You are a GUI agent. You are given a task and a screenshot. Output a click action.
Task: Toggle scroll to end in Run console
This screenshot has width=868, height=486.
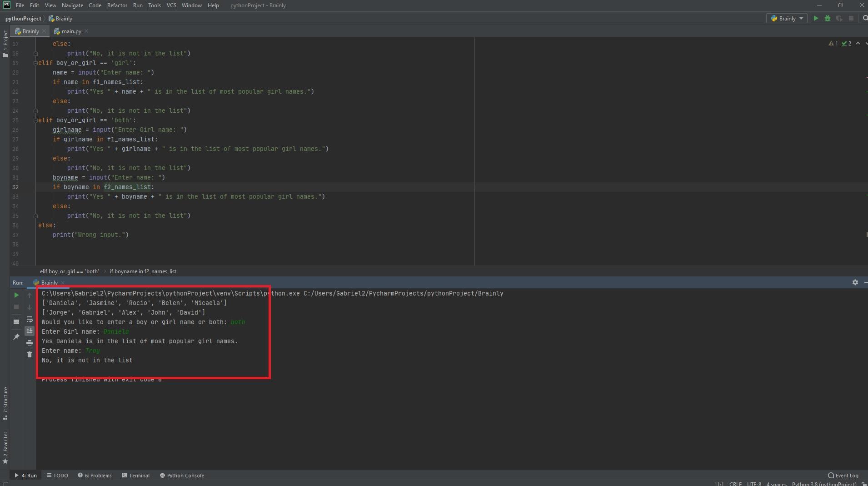[x=30, y=331]
